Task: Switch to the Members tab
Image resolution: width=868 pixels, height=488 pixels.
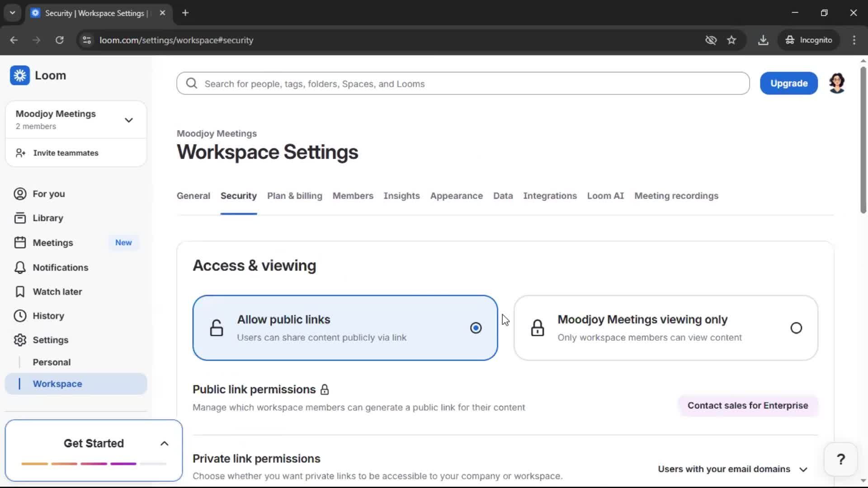Action: [x=353, y=196]
